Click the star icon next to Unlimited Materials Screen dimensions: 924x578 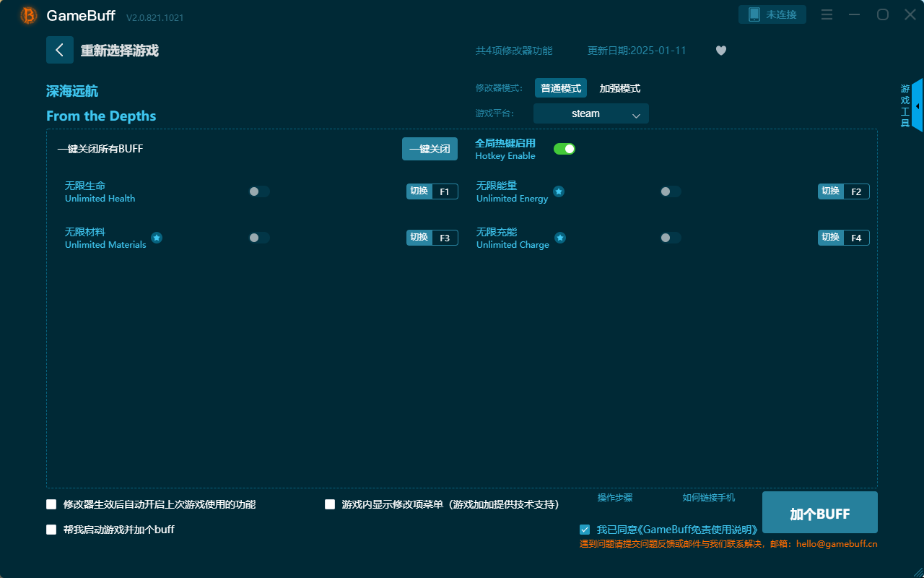pos(157,237)
